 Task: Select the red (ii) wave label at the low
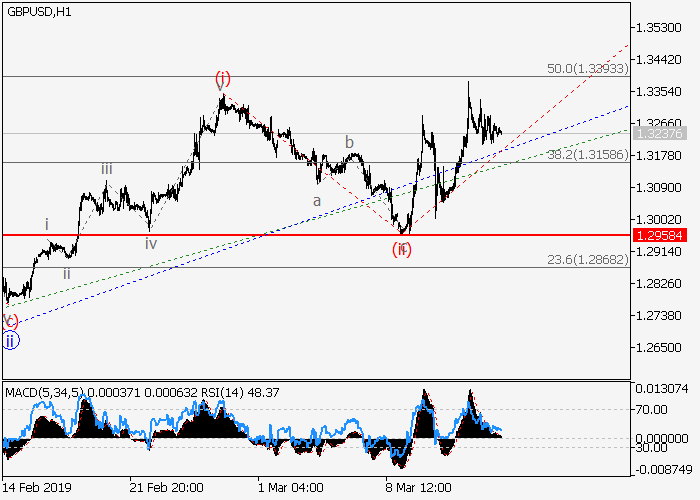(401, 249)
